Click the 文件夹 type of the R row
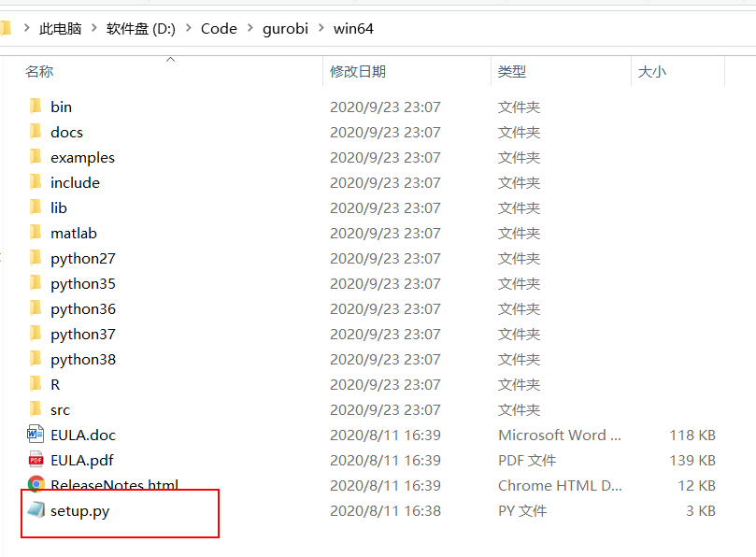756x557 pixels. (x=520, y=384)
